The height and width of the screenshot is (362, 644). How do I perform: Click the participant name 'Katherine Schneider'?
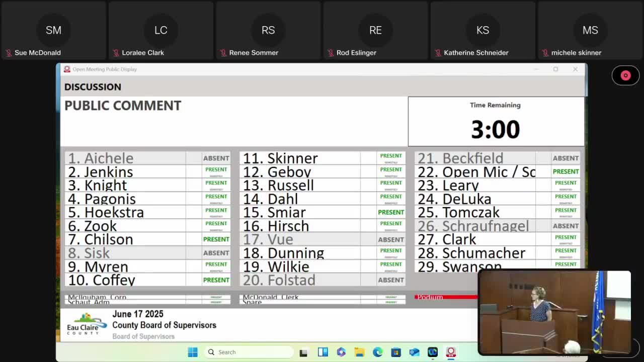tap(476, 53)
